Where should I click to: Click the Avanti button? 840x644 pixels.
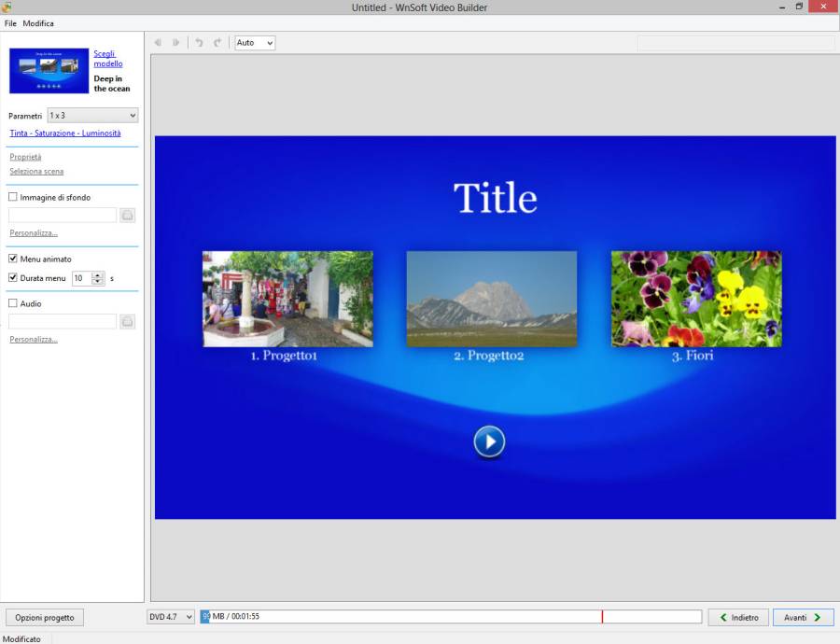803,617
